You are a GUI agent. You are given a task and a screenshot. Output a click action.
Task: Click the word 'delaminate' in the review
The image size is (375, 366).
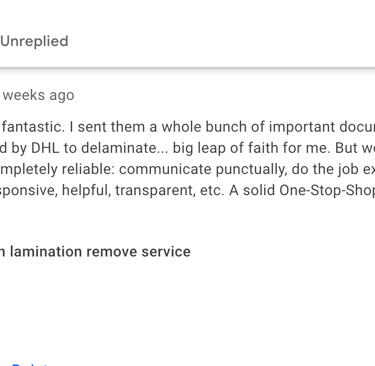tap(124, 148)
